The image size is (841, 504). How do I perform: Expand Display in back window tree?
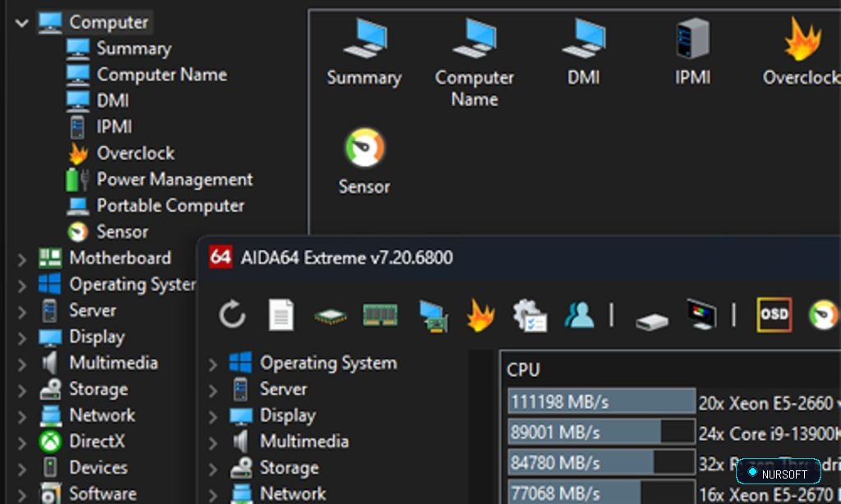21,338
